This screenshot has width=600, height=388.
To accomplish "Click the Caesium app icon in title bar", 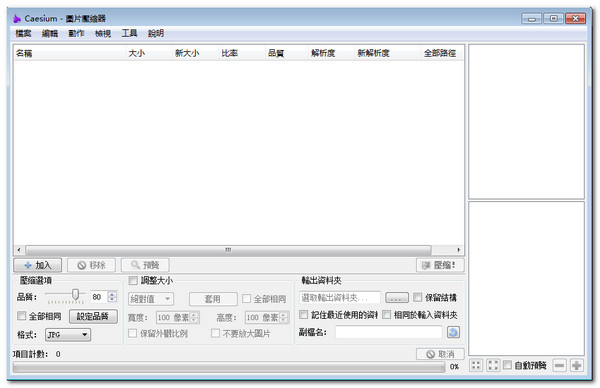I will [x=16, y=18].
